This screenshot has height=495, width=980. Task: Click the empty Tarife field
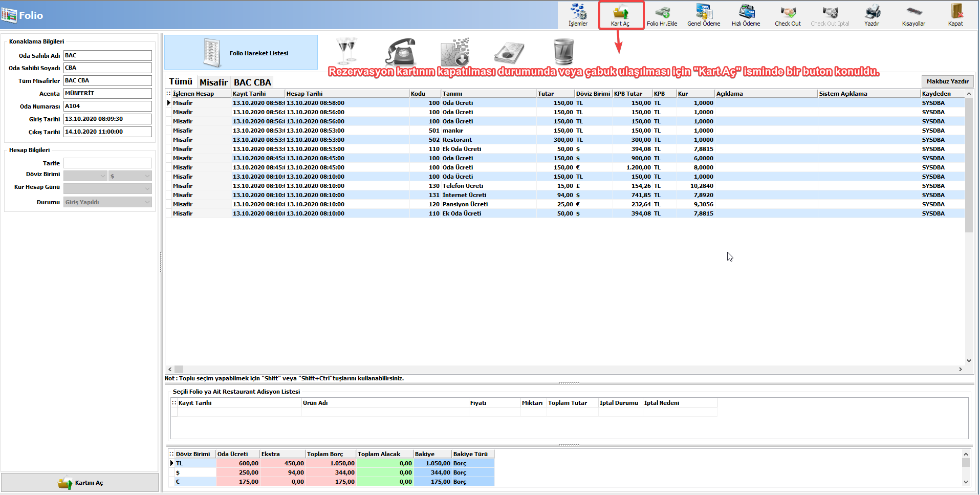(x=107, y=163)
